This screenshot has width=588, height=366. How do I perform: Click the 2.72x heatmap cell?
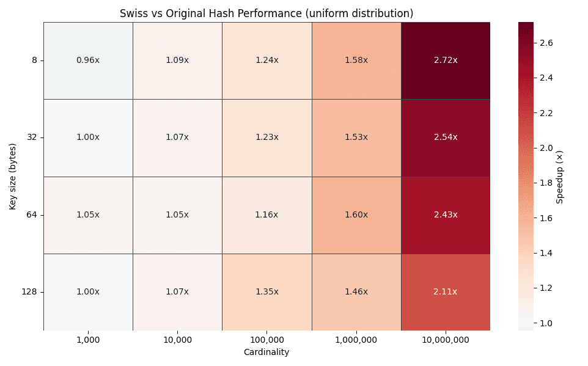coord(446,60)
